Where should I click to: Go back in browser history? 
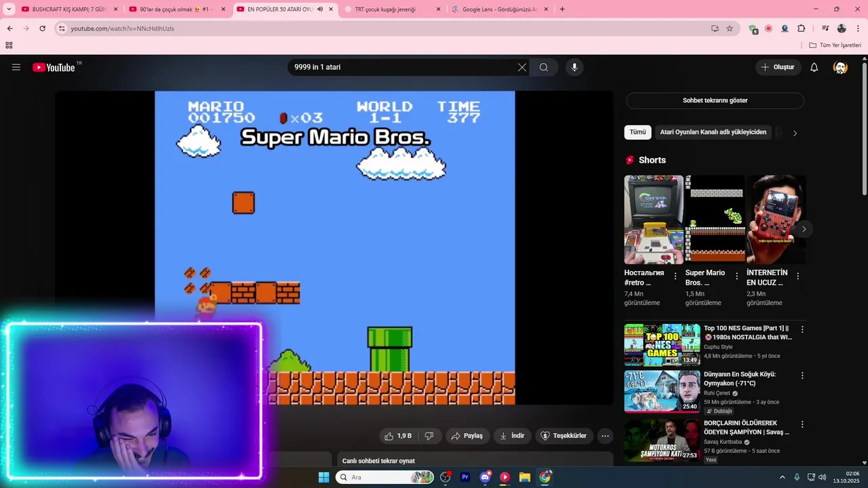click(9, 28)
